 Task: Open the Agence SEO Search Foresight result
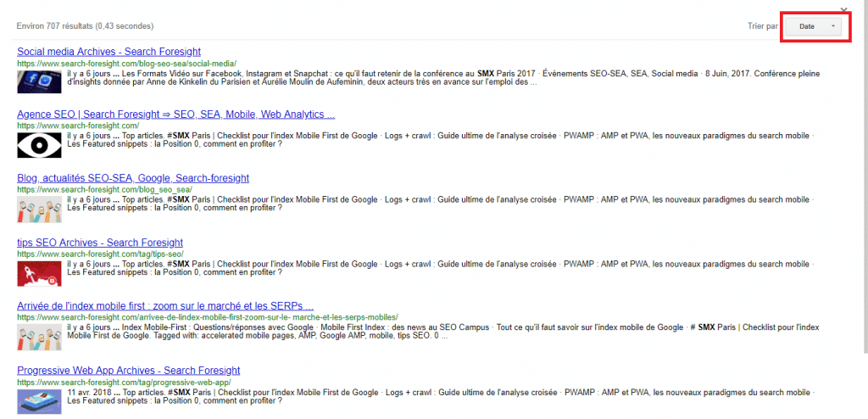(176, 115)
